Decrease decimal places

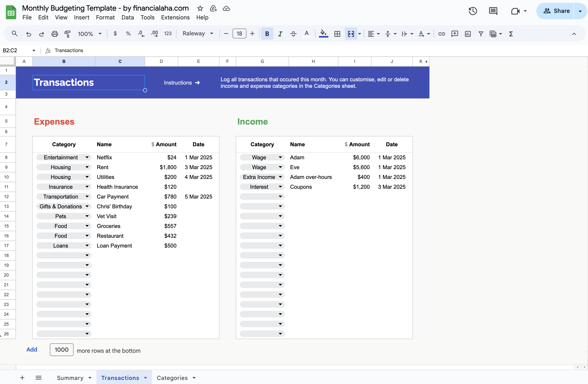point(141,33)
